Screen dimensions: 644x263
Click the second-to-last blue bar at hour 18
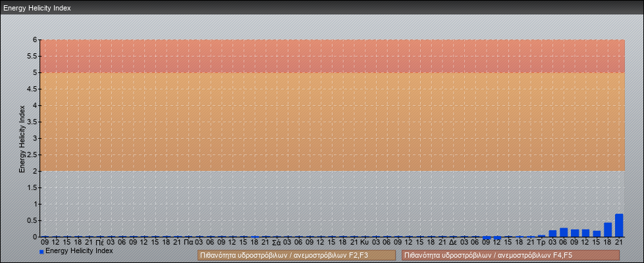point(608,229)
